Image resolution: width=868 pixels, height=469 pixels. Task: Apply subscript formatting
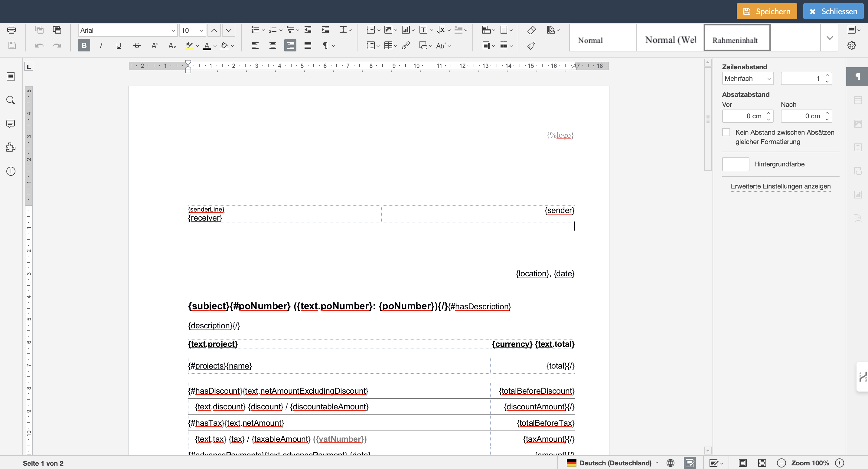172,45
